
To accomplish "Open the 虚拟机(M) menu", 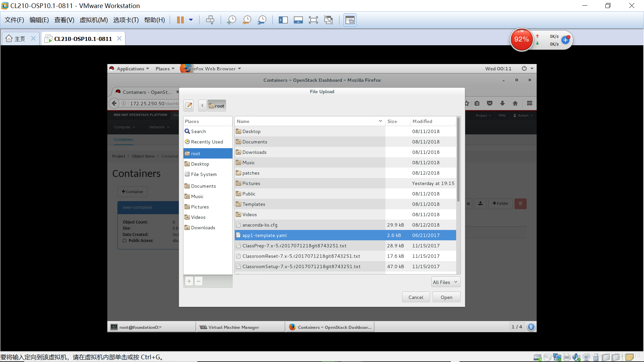I will click(x=94, y=20).
